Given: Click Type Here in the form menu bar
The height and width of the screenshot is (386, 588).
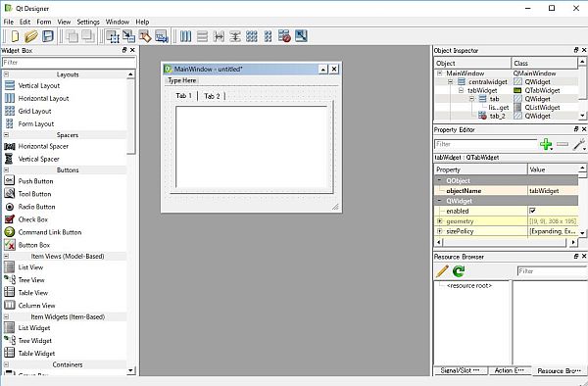Looking at the screenshot, I should click(x=182, y=80).
